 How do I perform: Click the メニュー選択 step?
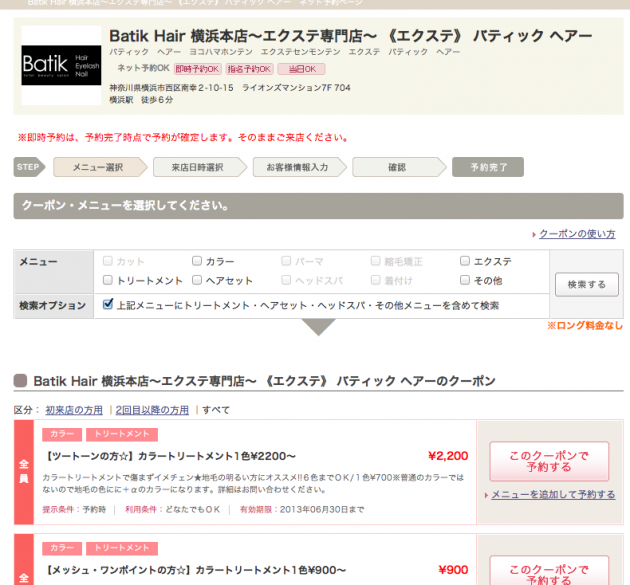tap(100, 167)
